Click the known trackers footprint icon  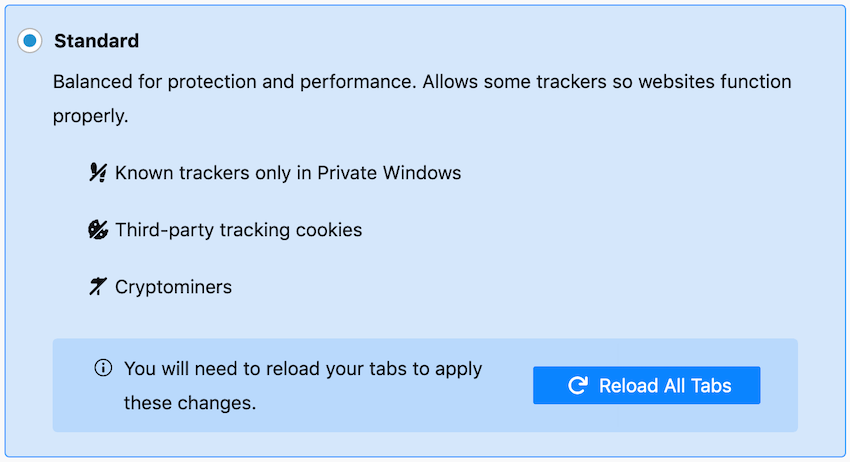pos(97,173)
